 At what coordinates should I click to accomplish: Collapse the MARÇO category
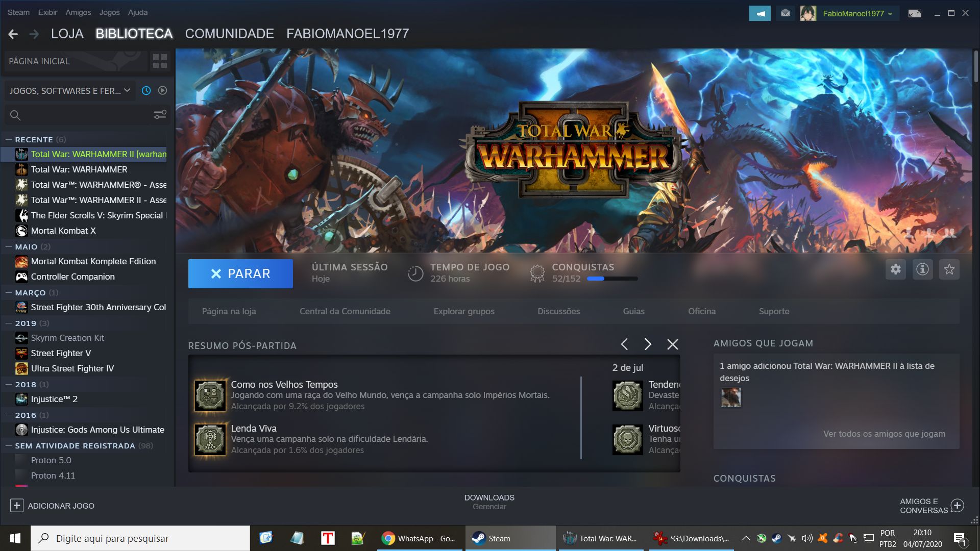(9, 292)
